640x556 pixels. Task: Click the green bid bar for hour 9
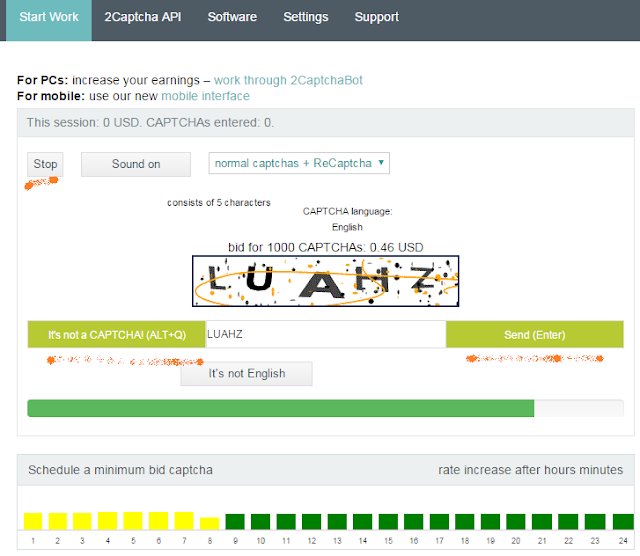pos(235,522)
